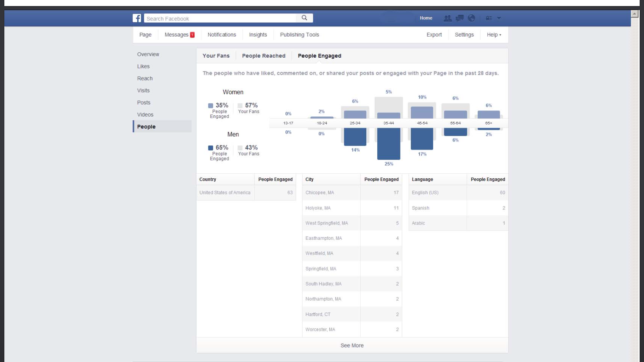Screen dimensions: 644x362
Task: Expand the account menu arrow
Action: pyautogui.click(x=499, y=18)
